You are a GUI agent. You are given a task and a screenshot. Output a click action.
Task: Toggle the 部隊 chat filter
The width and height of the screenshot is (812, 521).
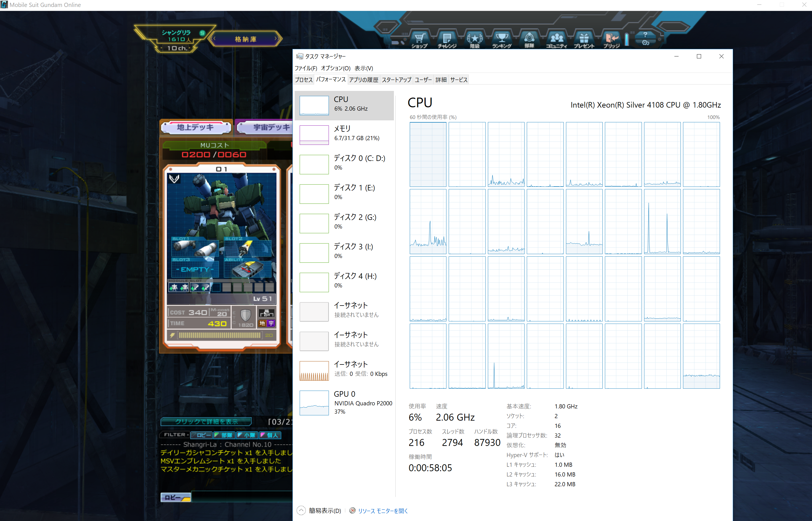(x=224, y=435)
